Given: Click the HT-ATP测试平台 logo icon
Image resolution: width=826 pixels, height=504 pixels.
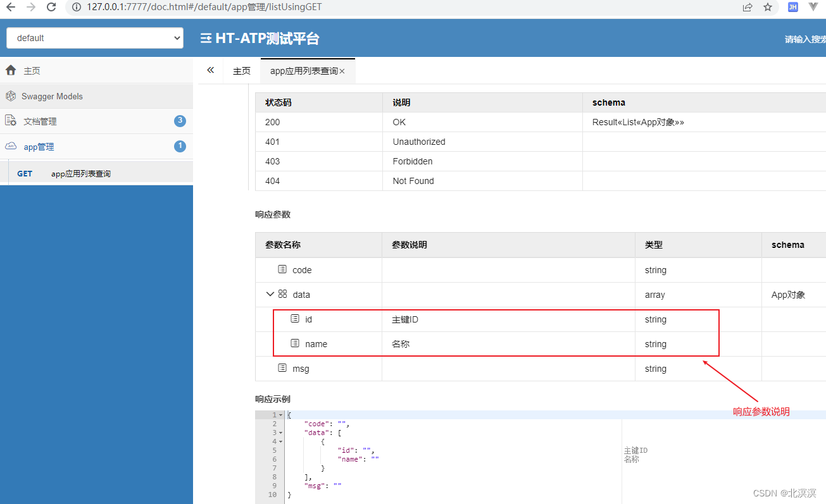Looking at the screenshot, I should point(206,38).
